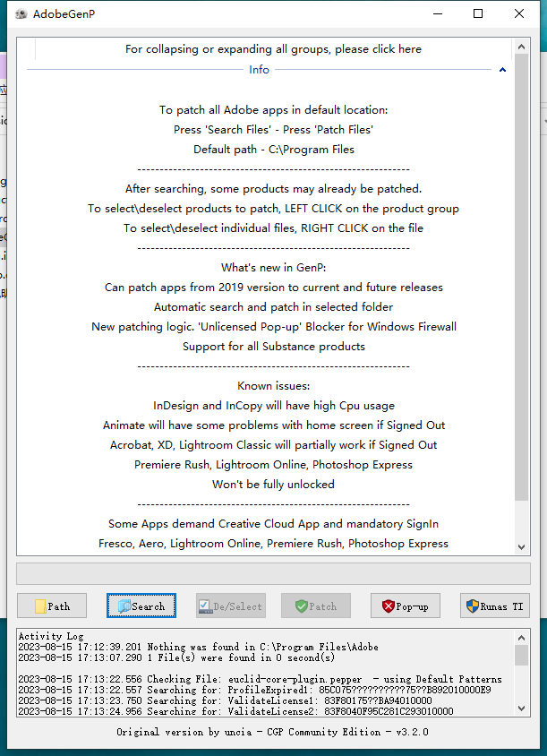Click log entry 'Searching for: ValidateLicense1'
This screenshot has width=547, height=756.
coord(225,700)
